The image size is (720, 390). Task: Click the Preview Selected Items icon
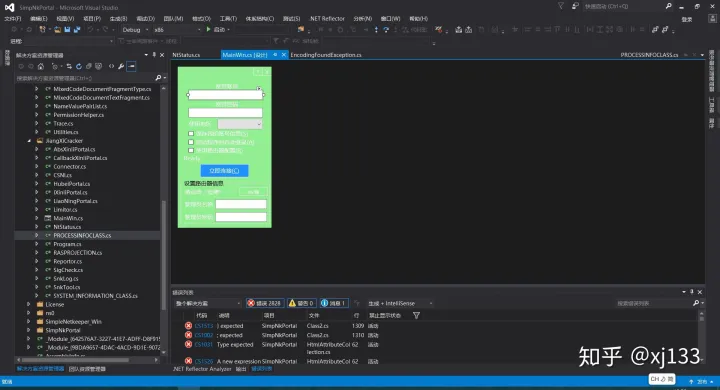131,66
